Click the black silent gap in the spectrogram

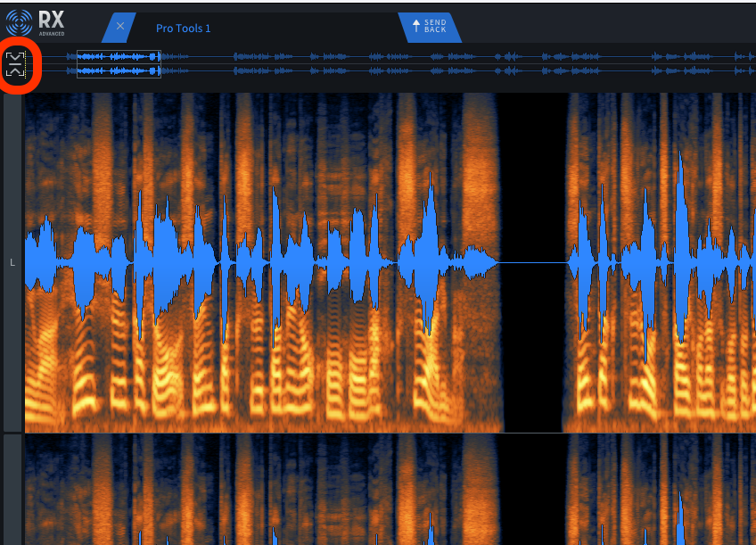(530, 178)
